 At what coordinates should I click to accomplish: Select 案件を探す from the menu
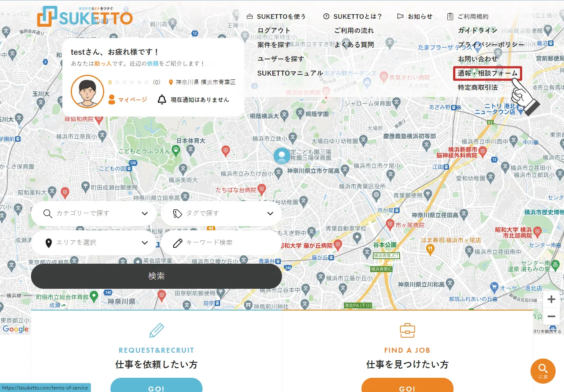click(x=274, y=45)
